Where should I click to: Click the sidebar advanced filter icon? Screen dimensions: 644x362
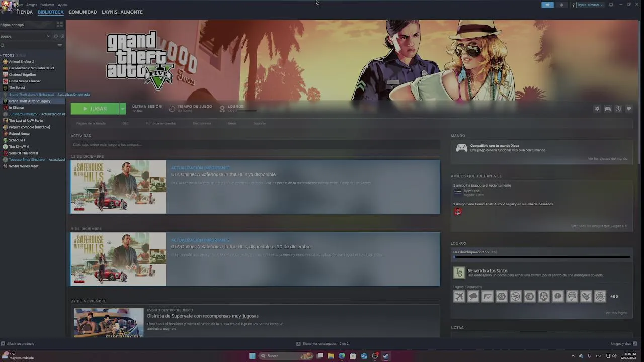(x=59, y=46)
